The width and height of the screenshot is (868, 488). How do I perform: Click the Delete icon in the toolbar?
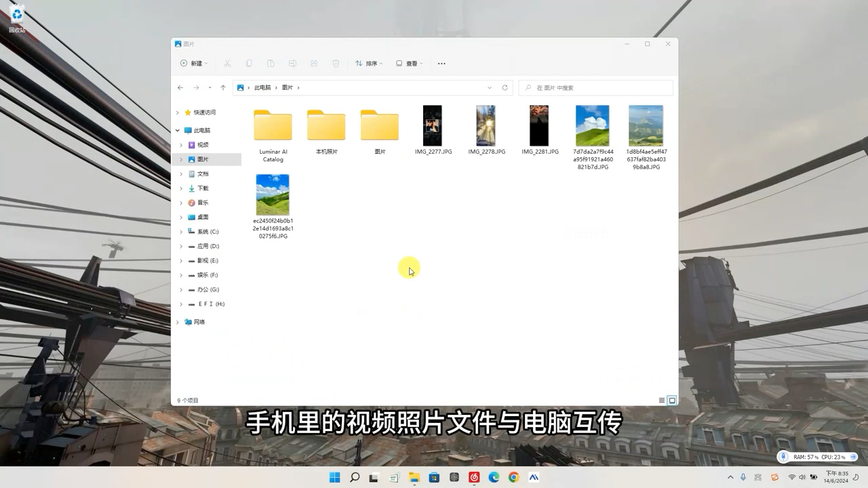pos(335,63)
